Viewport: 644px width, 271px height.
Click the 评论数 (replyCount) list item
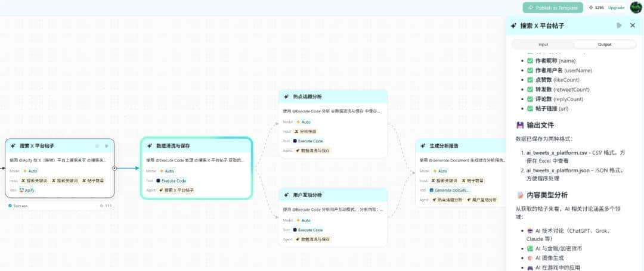point(555,99)
